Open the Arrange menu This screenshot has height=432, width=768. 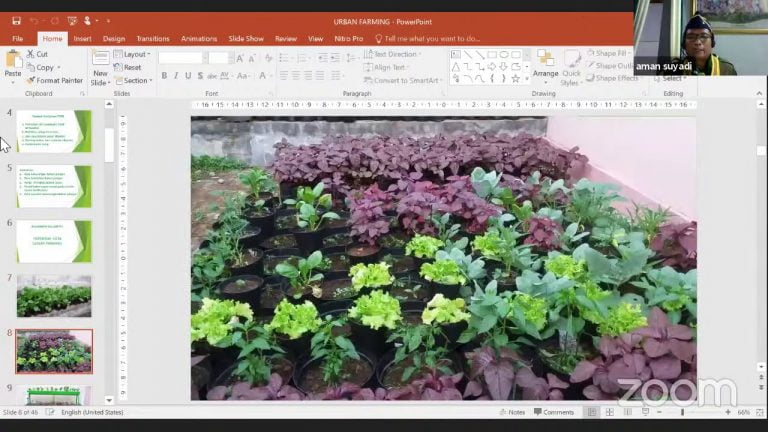tap(546, 66)
